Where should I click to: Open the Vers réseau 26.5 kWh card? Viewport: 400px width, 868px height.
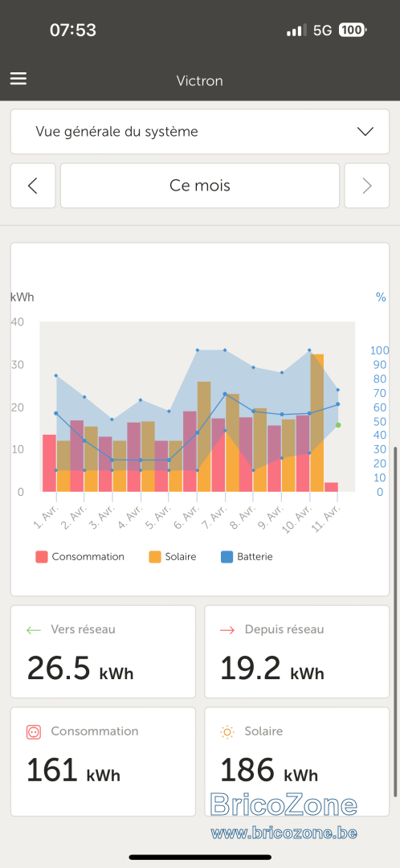[x=103, y=652]
